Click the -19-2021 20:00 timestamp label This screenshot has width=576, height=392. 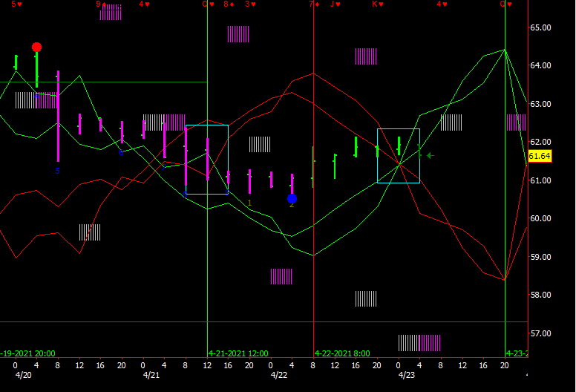27,353
